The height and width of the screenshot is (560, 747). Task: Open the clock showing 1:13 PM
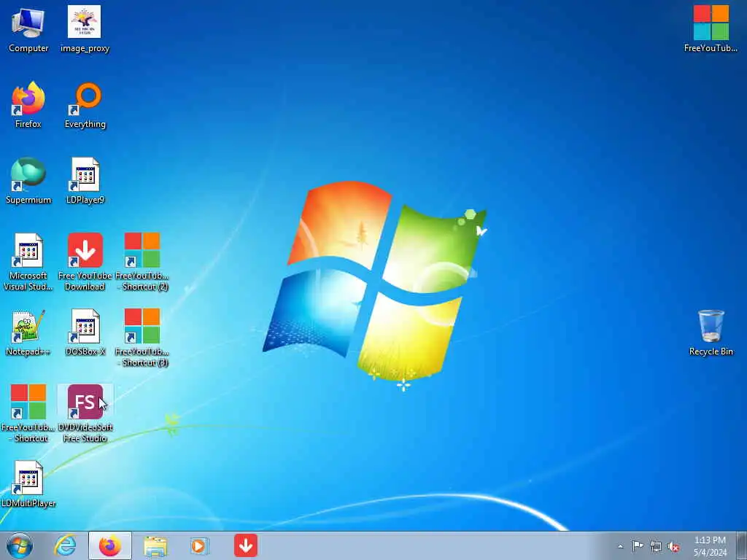click(710, 546)
